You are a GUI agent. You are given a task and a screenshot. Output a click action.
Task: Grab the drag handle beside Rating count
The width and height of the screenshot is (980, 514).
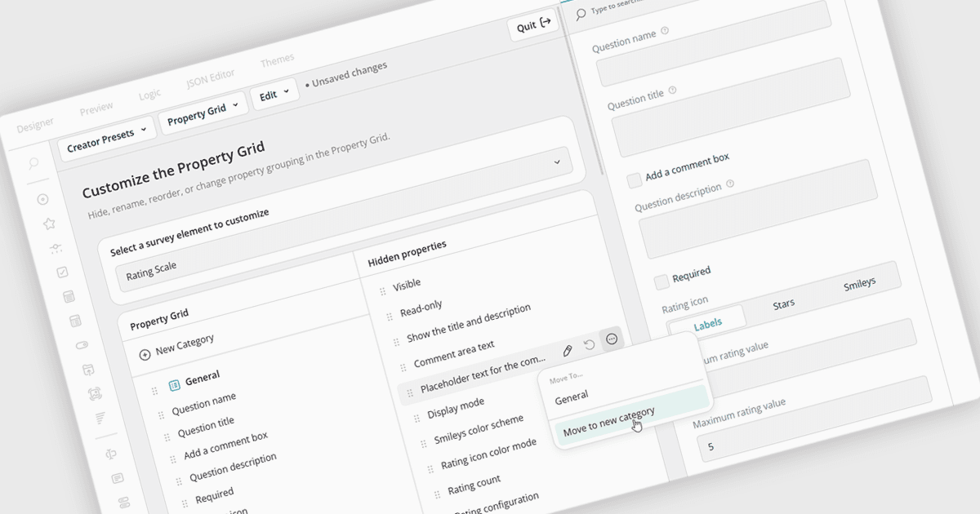436,494
